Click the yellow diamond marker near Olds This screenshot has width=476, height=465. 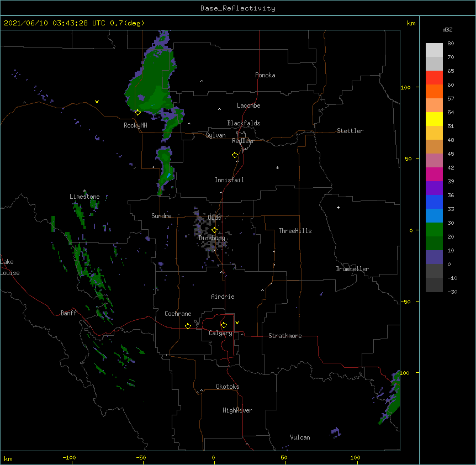[214, 230]
